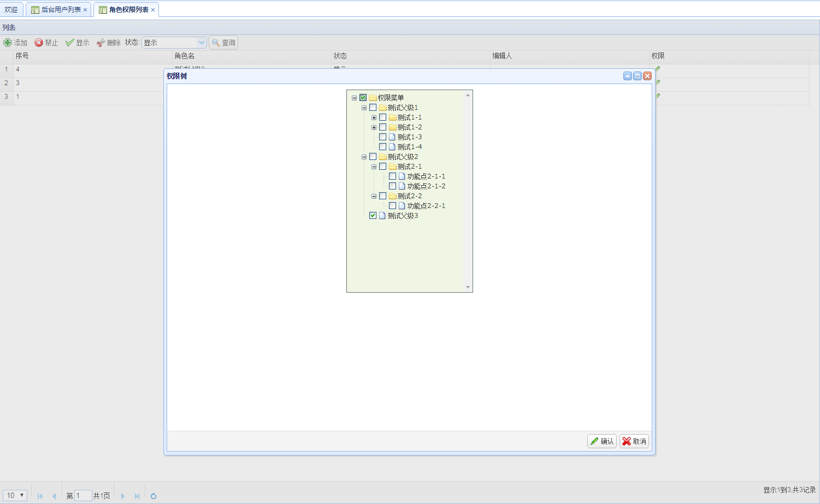Enable the 测试2-2 checkbox
820x504 pixels.
point(382,196)
